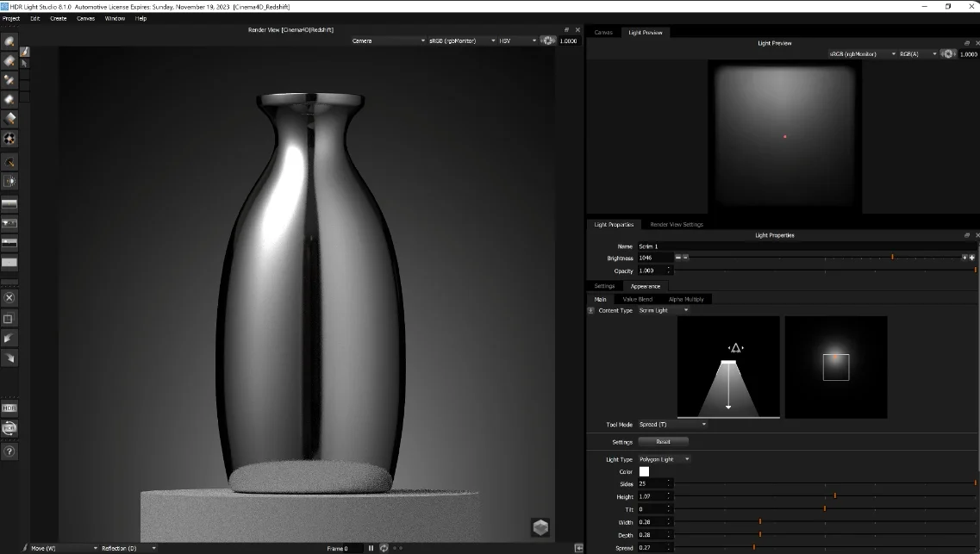Open the Render View sRGB (rgbMonitor) dropdown
The image size is (980, 554).
(462, 40)
